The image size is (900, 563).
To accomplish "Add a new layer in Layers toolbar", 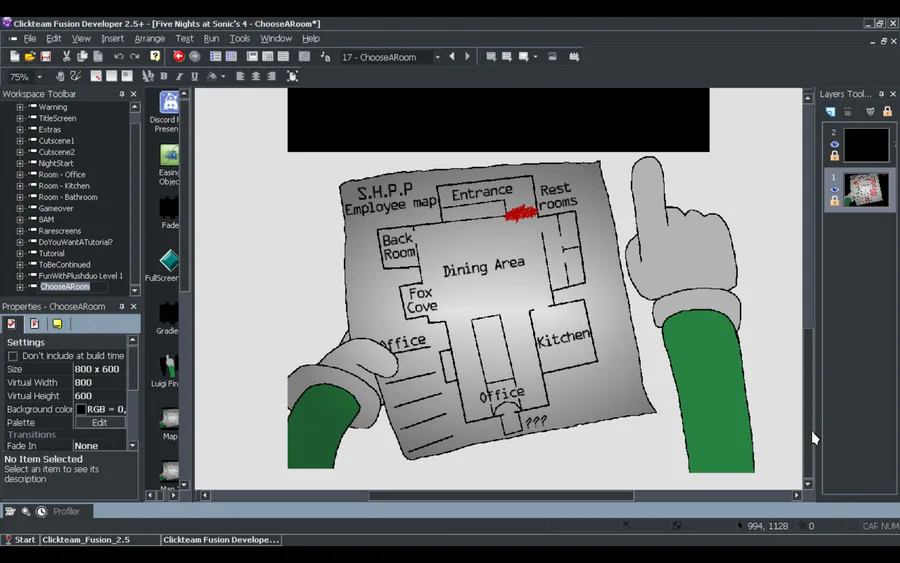I will tap(831, 111).
